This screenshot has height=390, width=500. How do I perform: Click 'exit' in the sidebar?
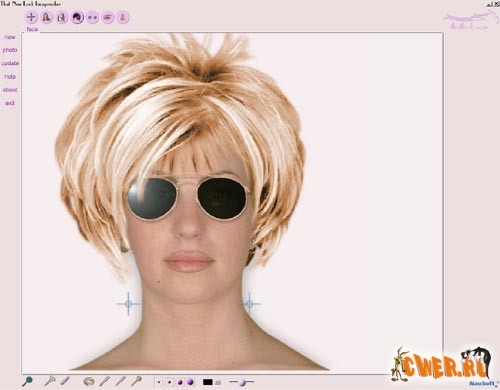10,103
